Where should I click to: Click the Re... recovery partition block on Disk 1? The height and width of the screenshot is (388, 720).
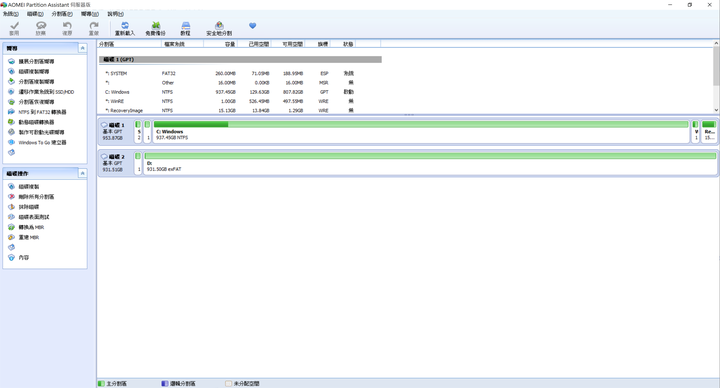click(x=709, y=131)
